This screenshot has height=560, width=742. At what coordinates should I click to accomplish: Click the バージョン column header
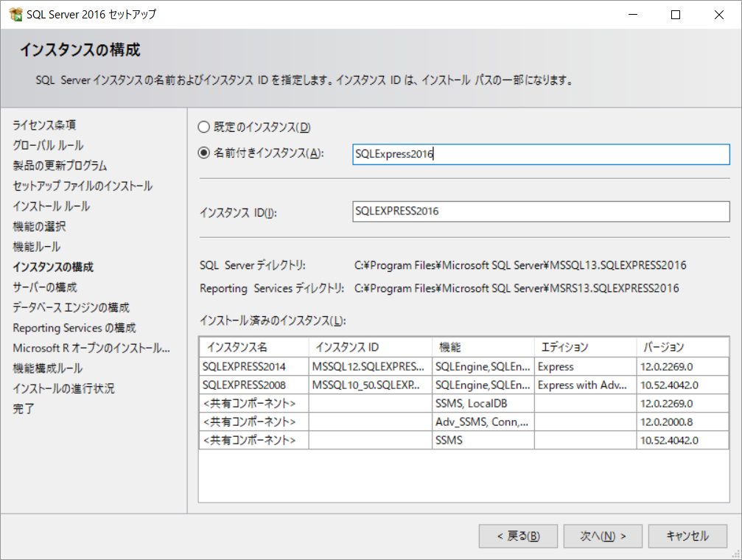683,348
